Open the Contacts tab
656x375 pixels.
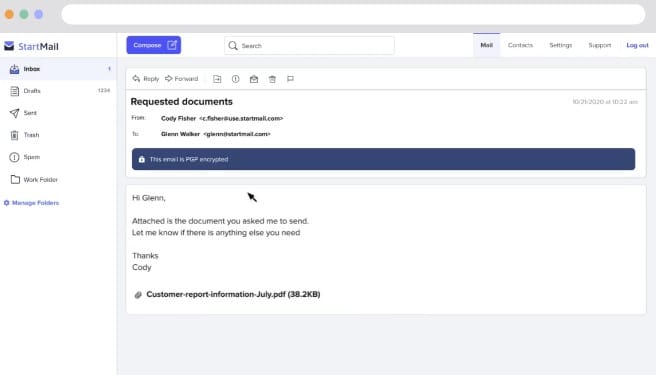point(520,45)
